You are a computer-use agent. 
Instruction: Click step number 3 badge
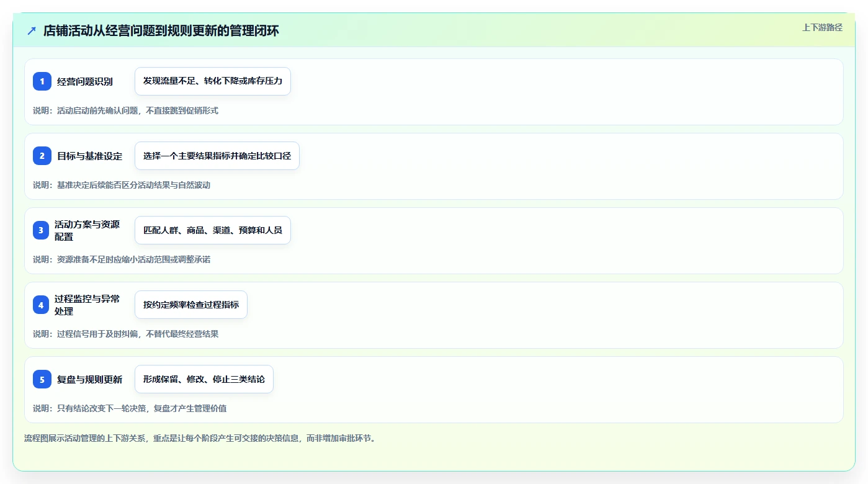42,230
